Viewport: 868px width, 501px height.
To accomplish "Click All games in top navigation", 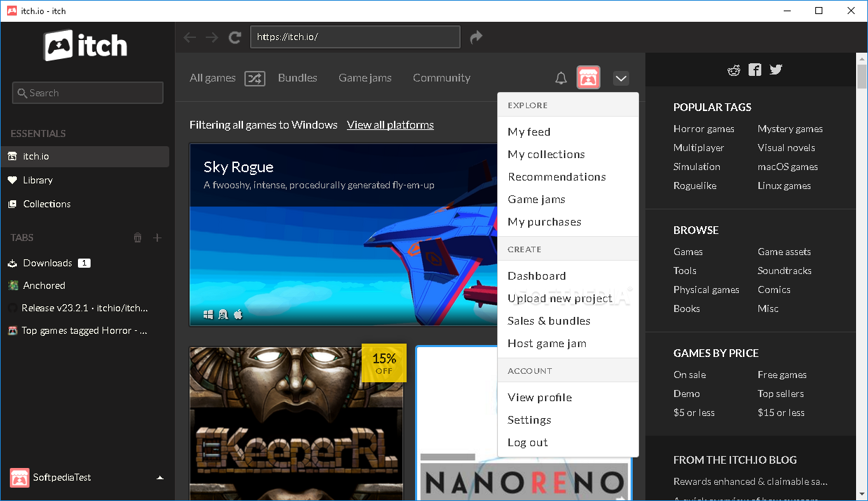I will tap(213, 78).
